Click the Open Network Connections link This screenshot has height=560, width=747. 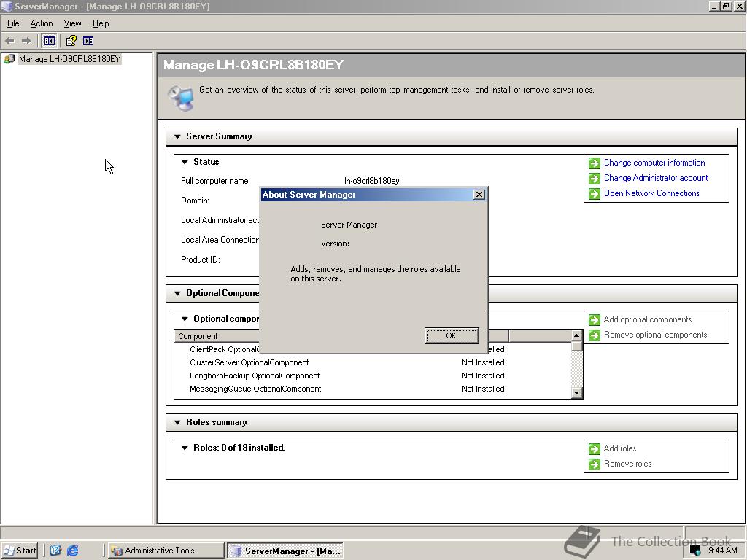click(x=651, y=193)
